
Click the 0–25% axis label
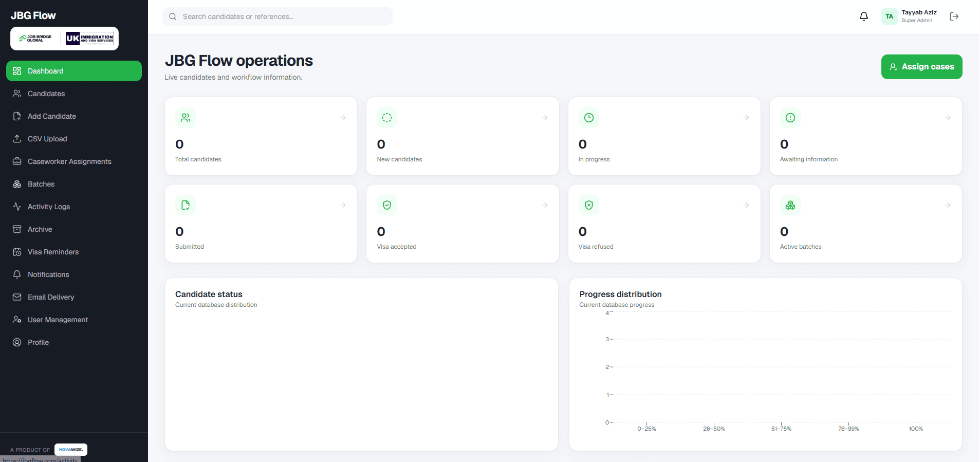(646, 429)
